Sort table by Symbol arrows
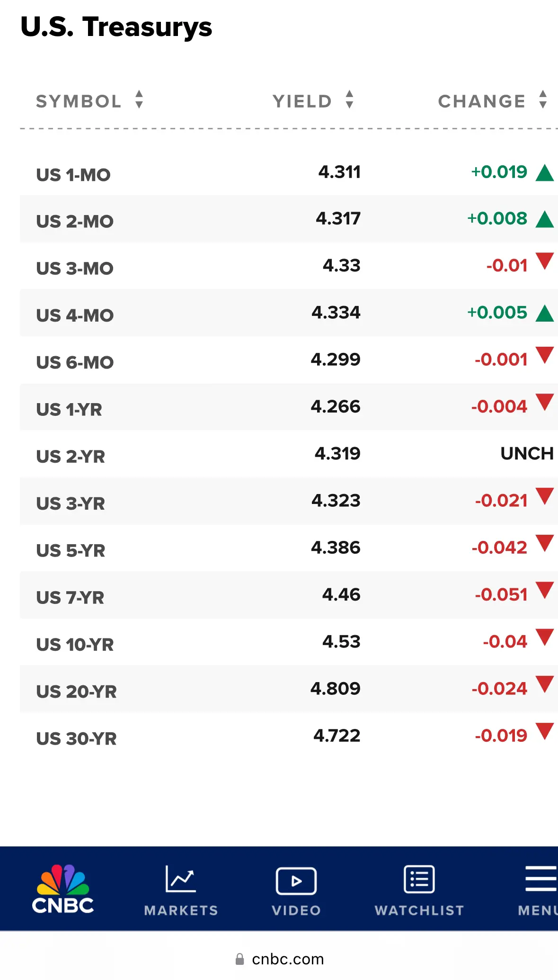558x980 pixels. [x=139, y=99]
